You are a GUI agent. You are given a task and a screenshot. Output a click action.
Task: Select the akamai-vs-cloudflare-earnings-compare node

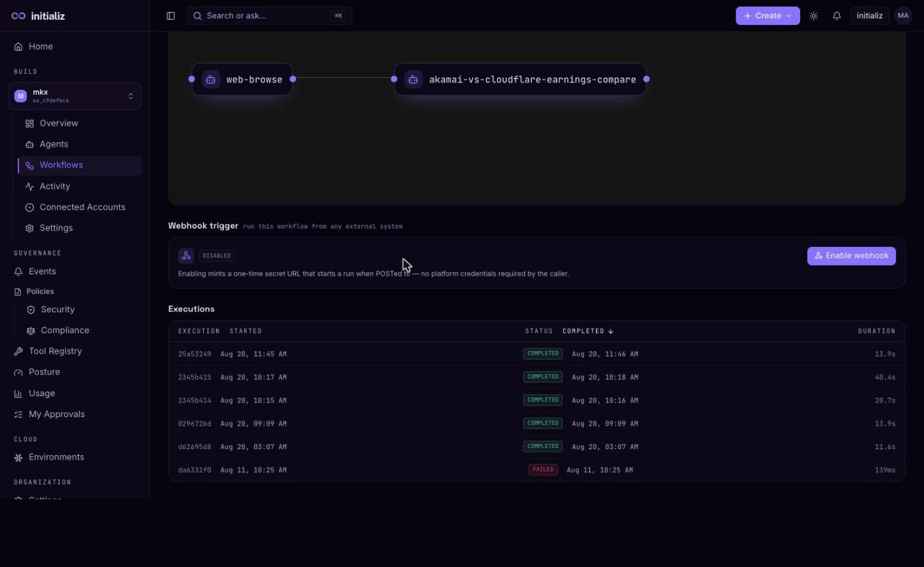pos(520,79)
